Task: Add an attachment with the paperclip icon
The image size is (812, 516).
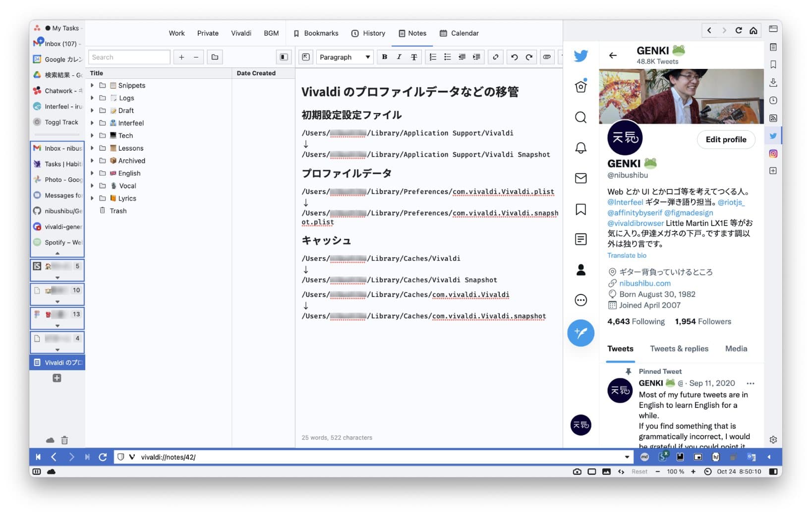Action: [x=547, y=57]
